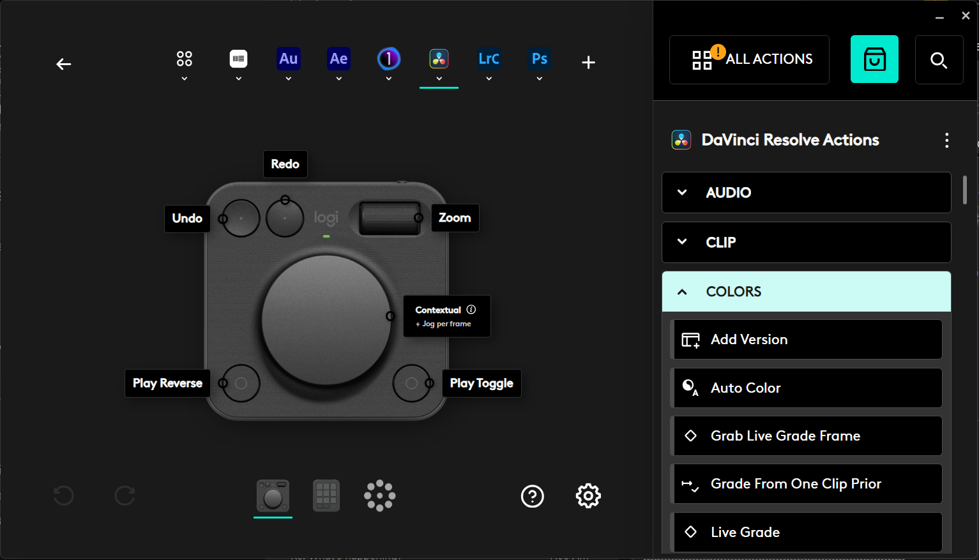Select the circular number 1 app profile
This screenshot has height=560, width=979.
(x=388, y=59)
